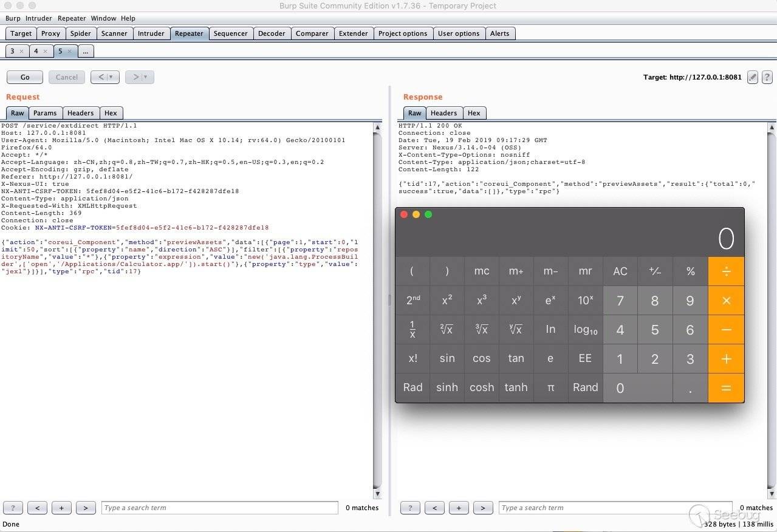Switch to the Intruder tool tab
This screenshot has width=777, height=532.
[x=151, y=33]
